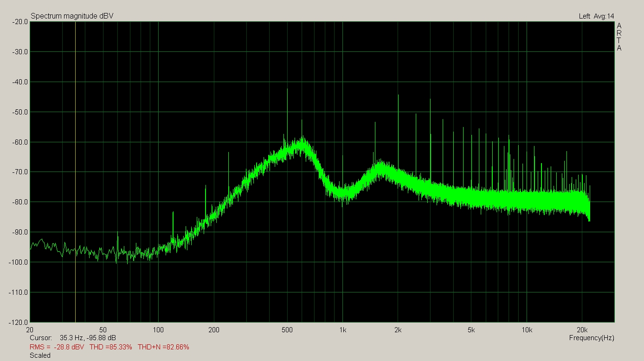This screenshot has width=644, height=361.
Task: Select the '-110.0' Y-axis label
Action: click(19, 292)
